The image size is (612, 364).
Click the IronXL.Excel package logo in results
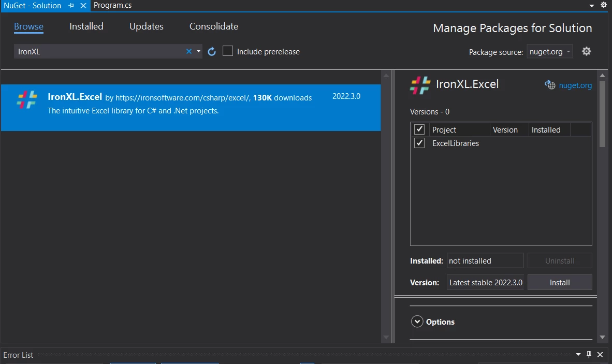click(x=27, y=99)
